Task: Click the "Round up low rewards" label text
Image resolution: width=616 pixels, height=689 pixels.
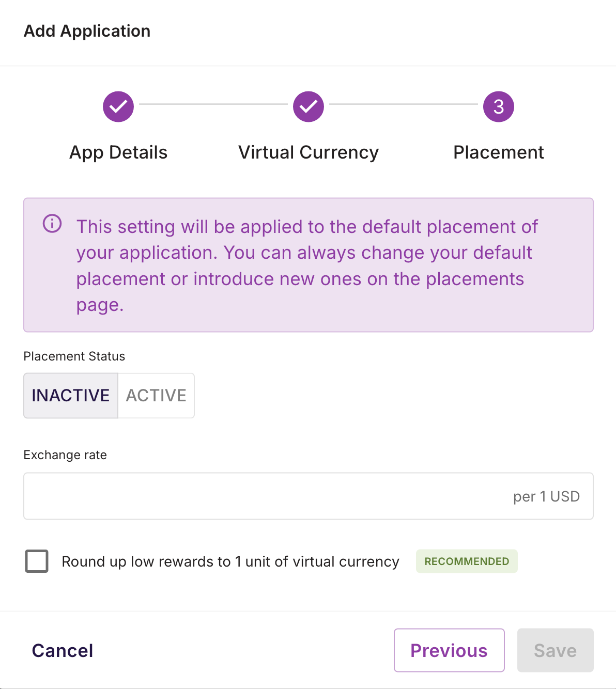Action: click(230, 561)
